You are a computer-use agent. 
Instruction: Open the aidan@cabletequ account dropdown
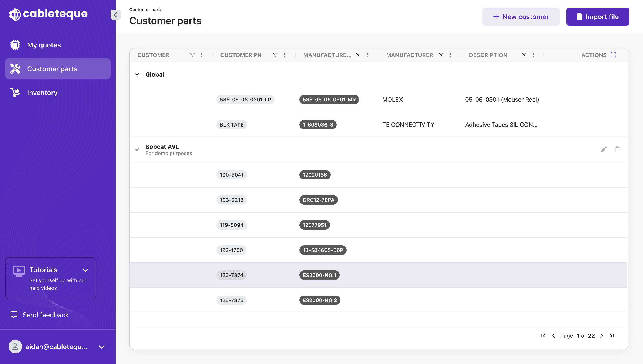pyautogui.click(x=101, y=347)
